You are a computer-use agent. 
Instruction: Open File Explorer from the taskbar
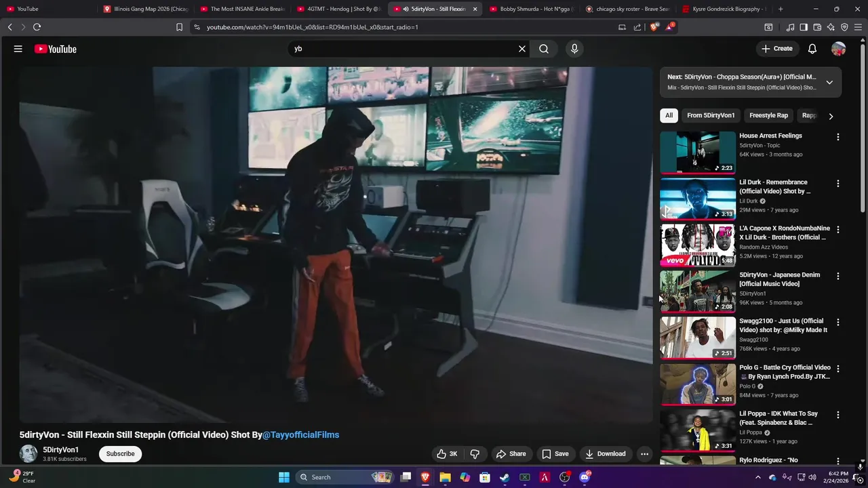445,477
